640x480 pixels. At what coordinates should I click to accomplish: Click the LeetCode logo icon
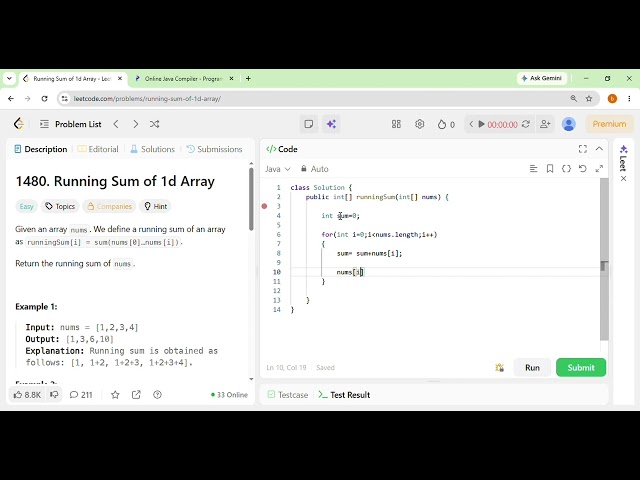[19, 124]
